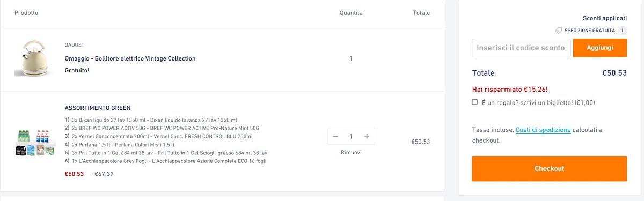This screenshot has width=644, height=201.
Task: Click the orange Checkout button
Action: point(550,168)
